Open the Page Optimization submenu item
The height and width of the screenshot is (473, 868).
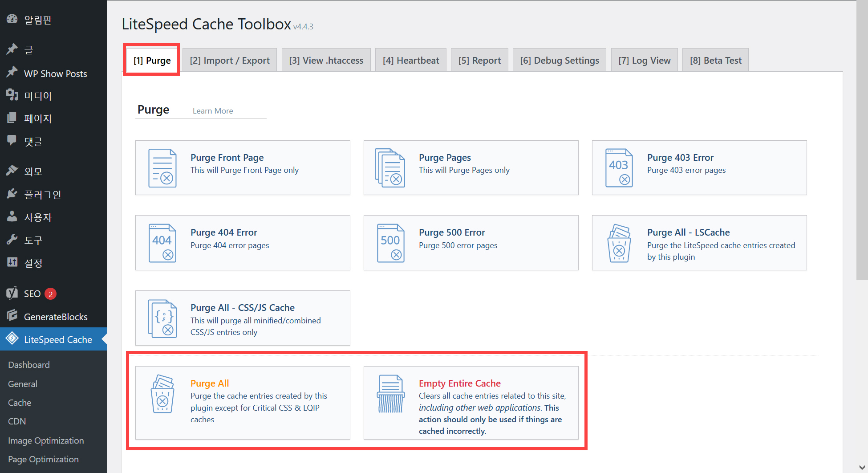(43, 459)
